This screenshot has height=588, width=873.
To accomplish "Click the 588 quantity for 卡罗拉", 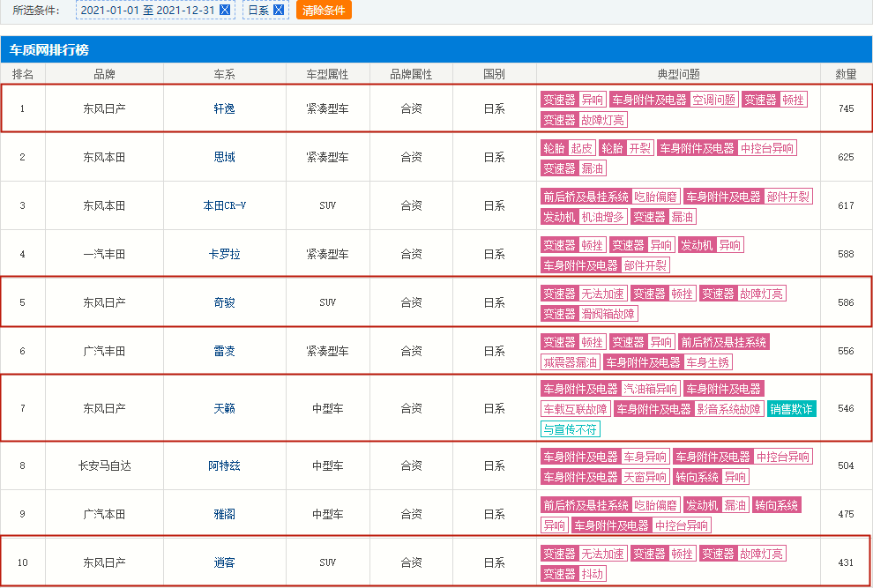I will point(846,254).
